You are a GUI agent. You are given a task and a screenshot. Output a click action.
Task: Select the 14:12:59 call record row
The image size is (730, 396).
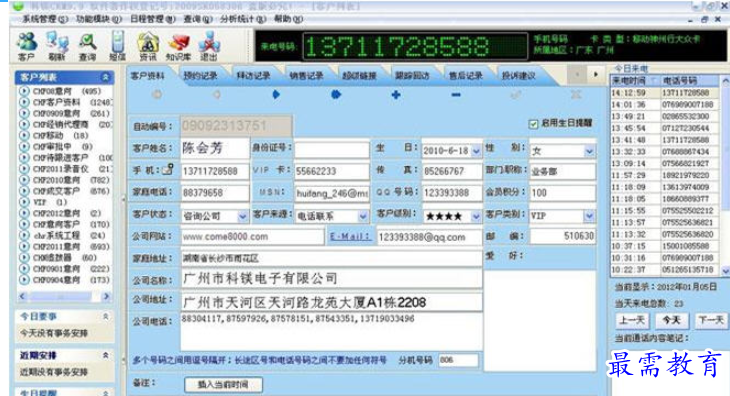pos(666,93)
